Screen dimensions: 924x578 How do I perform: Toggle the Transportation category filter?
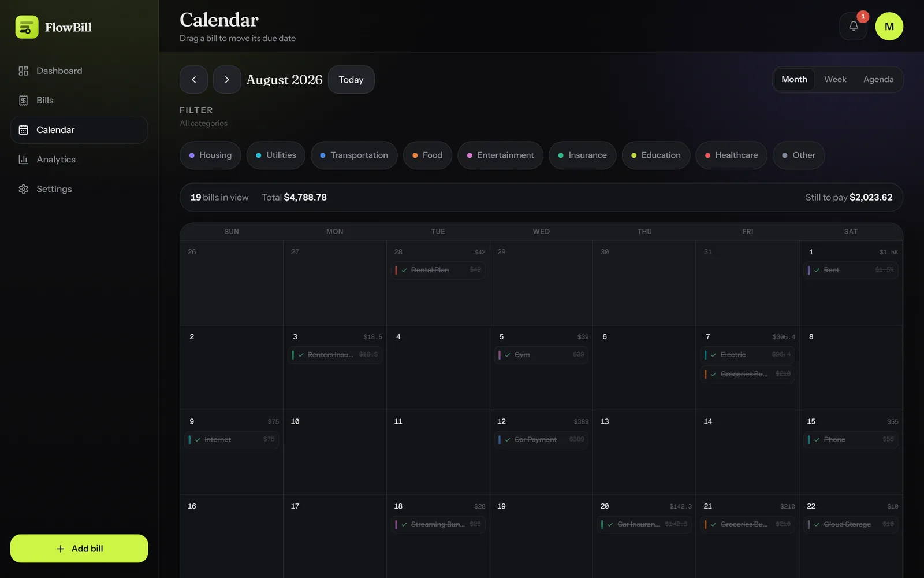(x=354, y=155)
